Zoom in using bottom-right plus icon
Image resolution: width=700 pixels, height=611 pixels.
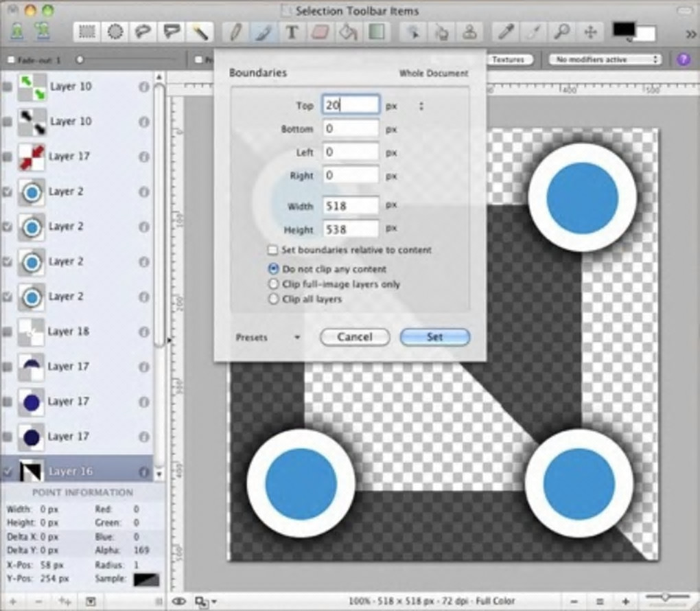pyautogui.click(x=626, y=601)
